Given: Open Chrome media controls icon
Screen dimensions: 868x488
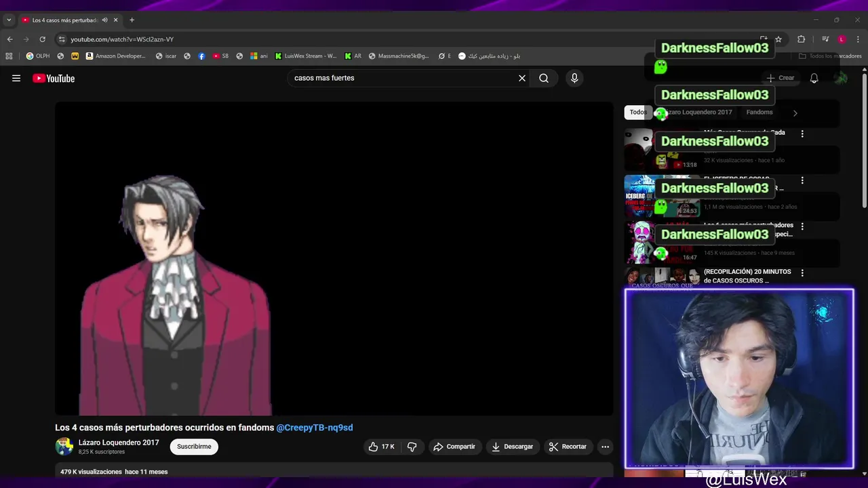Looking at the screenshot, I should [x=825, y=39].
